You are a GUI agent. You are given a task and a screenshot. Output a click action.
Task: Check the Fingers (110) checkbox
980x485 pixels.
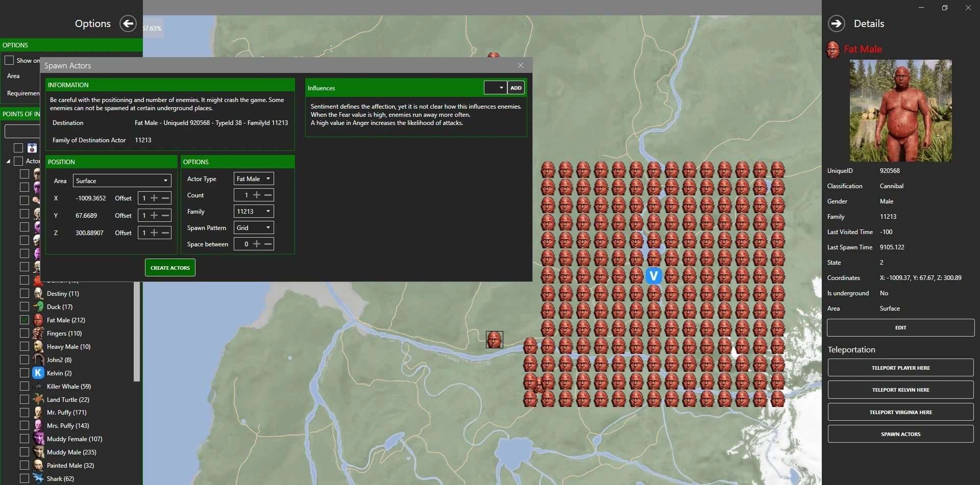click(x=24, y=333)
